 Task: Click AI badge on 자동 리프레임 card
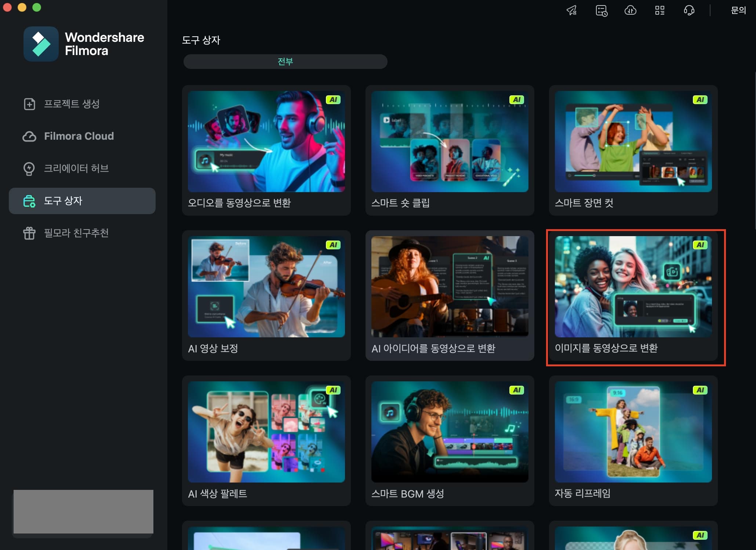tap(700, 390)
